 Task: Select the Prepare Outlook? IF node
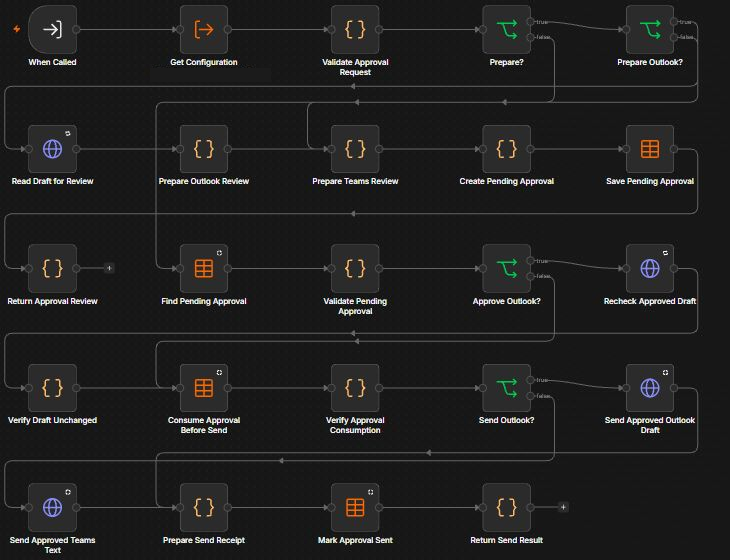tap(650, 29)
